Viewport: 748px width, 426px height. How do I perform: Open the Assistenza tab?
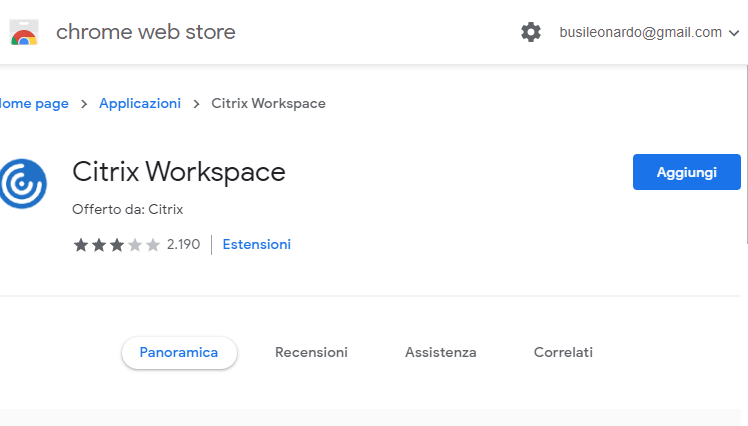[x=440, y=353]
